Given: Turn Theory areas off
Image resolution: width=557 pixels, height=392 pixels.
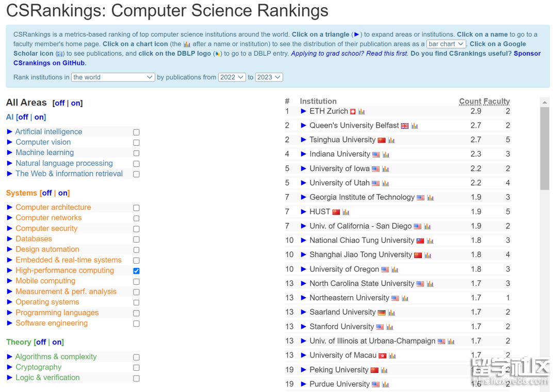Looking at the screenshot, I should (41, 342).
